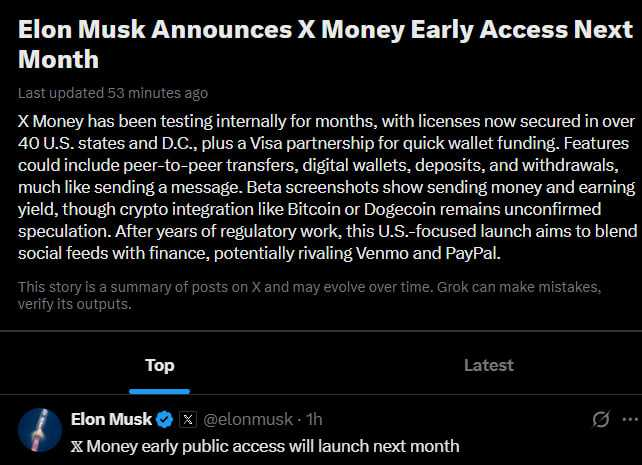Click the Elon Musk display name
The height and width of the screenshot is (465, 642).
[112, 419]
